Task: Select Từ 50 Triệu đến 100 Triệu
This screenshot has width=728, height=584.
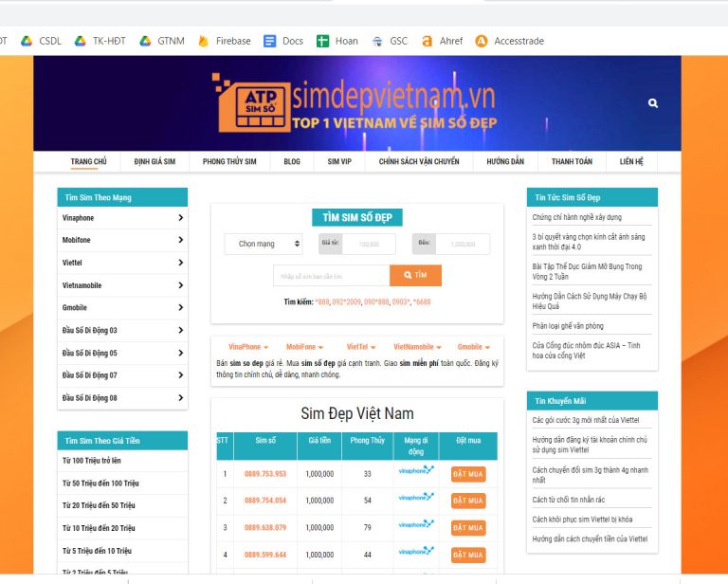Action: click(x=100, y=484)
